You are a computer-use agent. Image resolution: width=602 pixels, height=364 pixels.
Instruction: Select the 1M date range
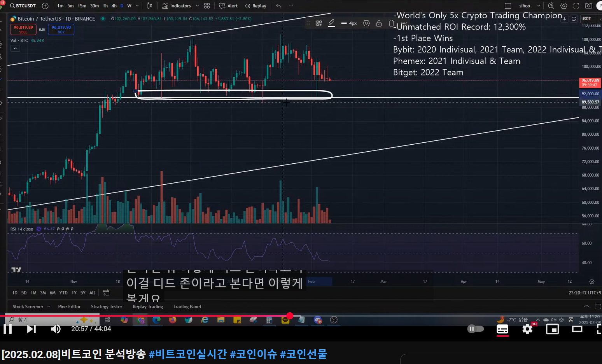33,293
